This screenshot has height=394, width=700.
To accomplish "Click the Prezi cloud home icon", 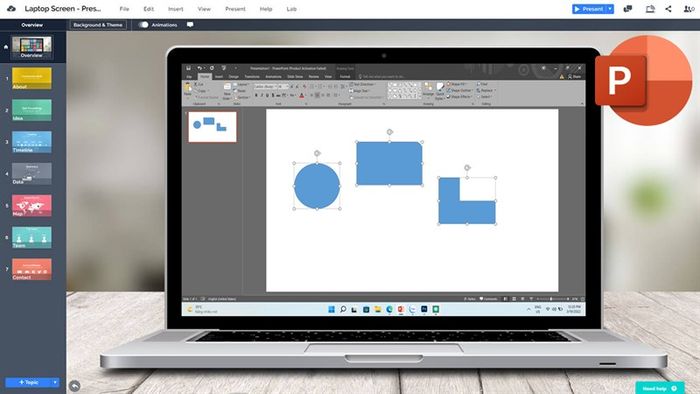I will [x=11, y=8].
